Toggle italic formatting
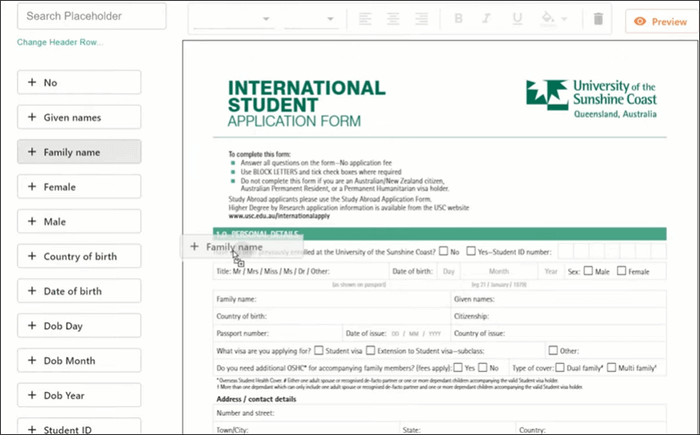 (487, 19)
